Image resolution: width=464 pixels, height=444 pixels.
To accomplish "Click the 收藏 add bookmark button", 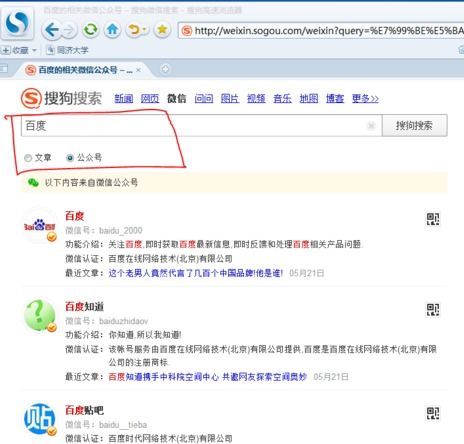I will point(15,50).
